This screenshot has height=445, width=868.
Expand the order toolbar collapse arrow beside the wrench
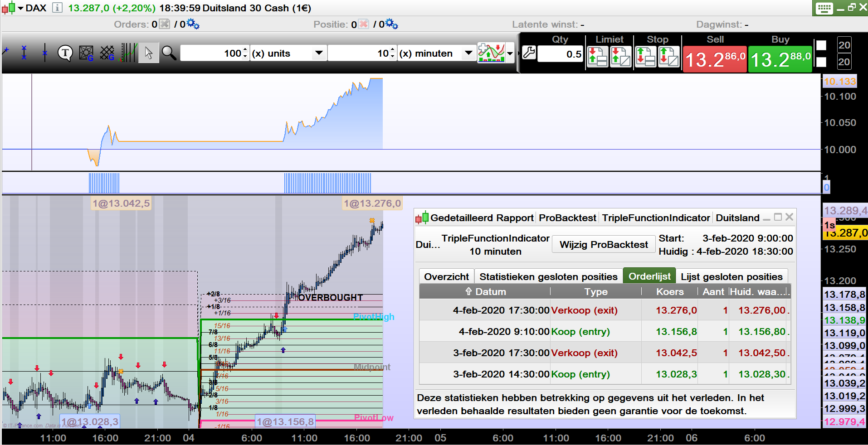[518, 53]
